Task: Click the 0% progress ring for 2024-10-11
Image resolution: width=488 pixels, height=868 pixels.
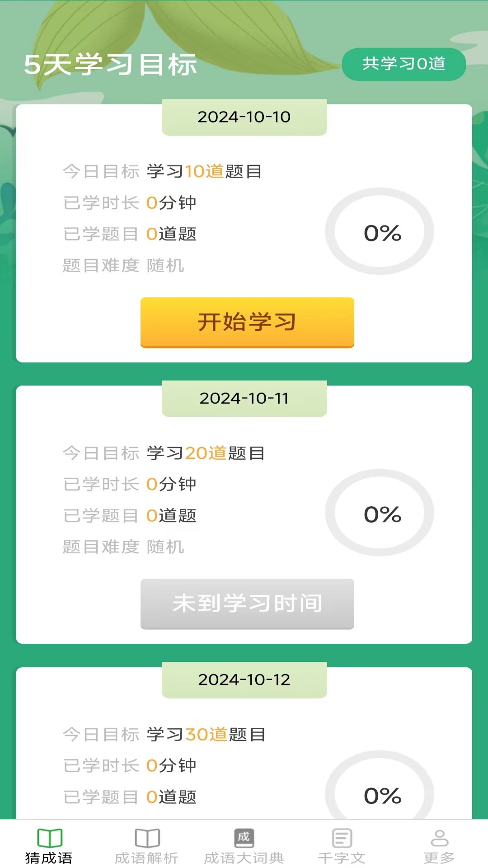Action: pyautogui.click(x=380, y=513)
